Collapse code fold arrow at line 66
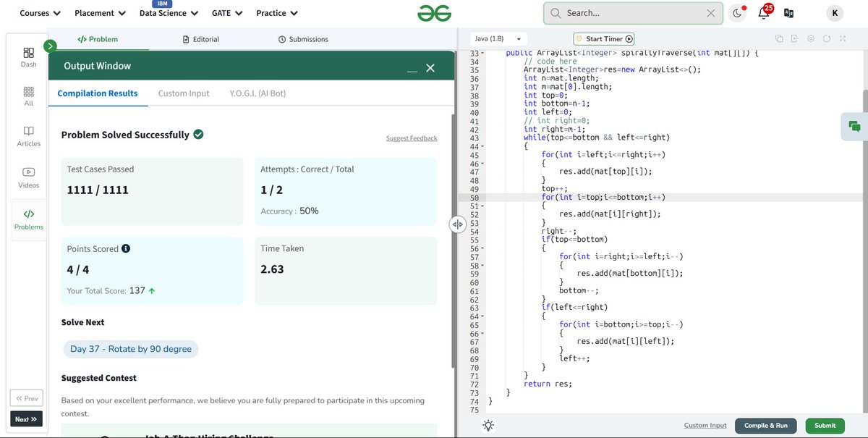The width and height of the screenshot is (868, 438). point(482,334)
